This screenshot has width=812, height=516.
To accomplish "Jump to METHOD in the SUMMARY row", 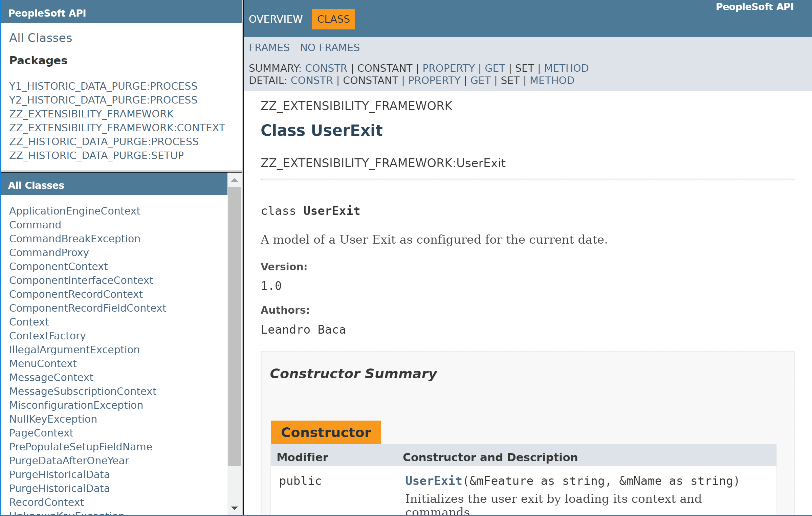I will (x=566, y=68).
